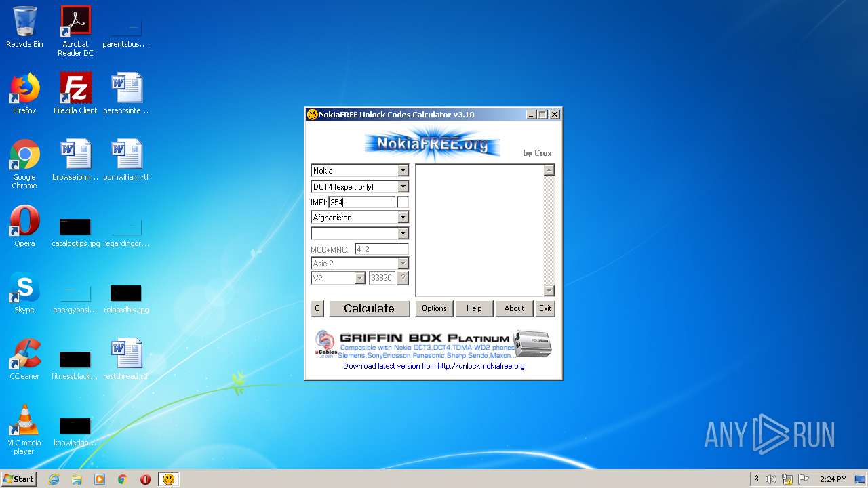Select the relatedhis.jpg file icon

click(x=126, y=297)
